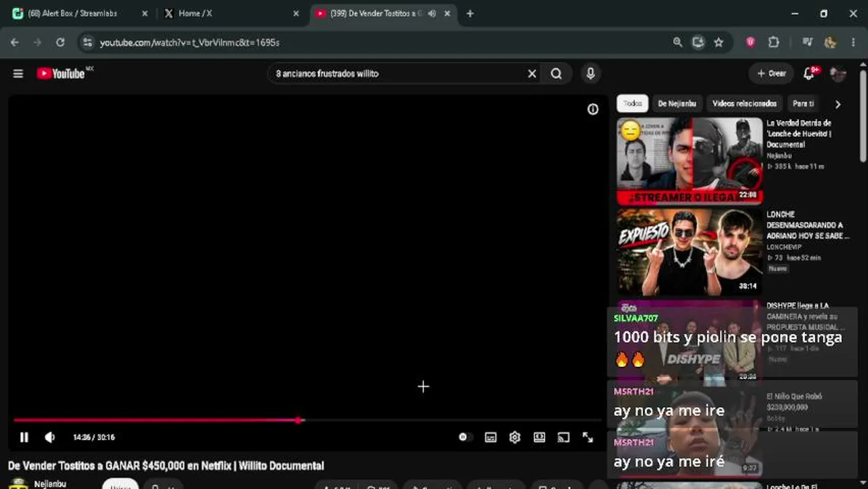Image resolution: width=868 pixels, height=489 pixels.
Task: Go to the Nejianbu channel under the first suggestion
Action: point(779,156)
